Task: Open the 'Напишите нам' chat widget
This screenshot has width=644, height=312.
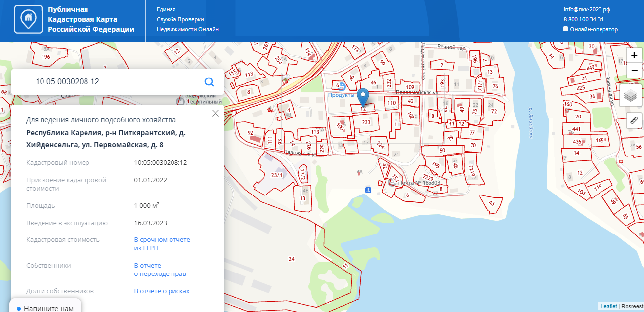Action: pyautogui.click(x=45, y=308)
